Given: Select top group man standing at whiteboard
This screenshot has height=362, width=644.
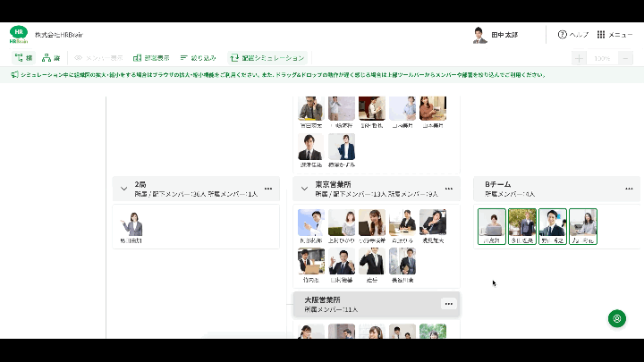Looking at the screenshot, I should pos(342,108).
